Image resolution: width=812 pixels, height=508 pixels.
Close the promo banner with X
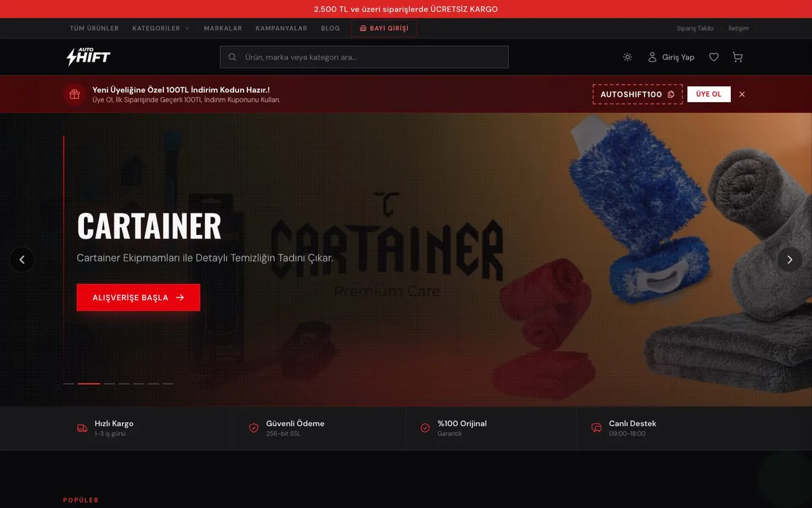(742, 94)
